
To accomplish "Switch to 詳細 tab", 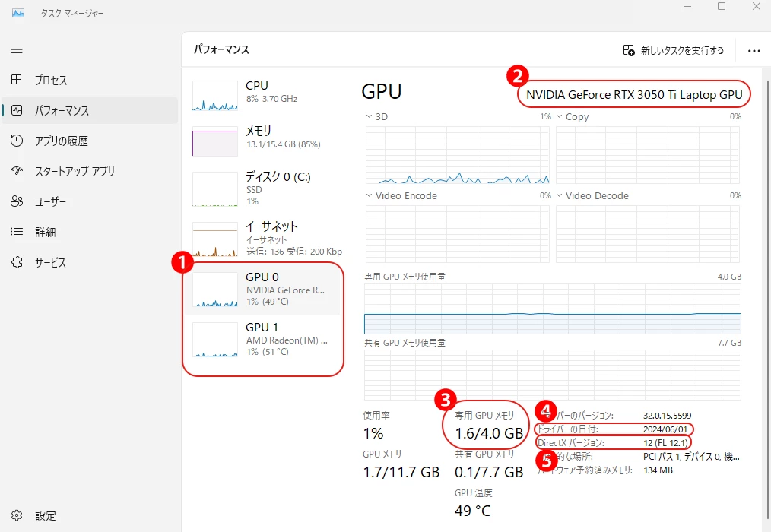I will [90, 232].
